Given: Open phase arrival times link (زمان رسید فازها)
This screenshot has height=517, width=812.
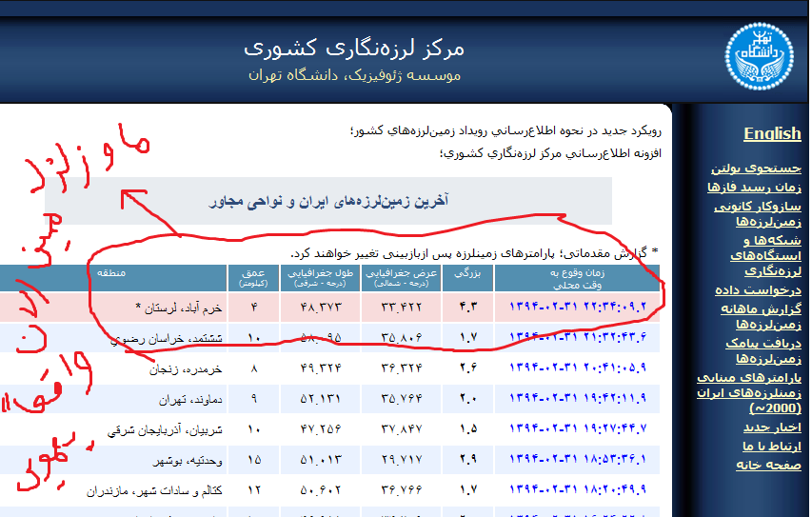Looking at the screenshot, I should (x=754, y=187).
